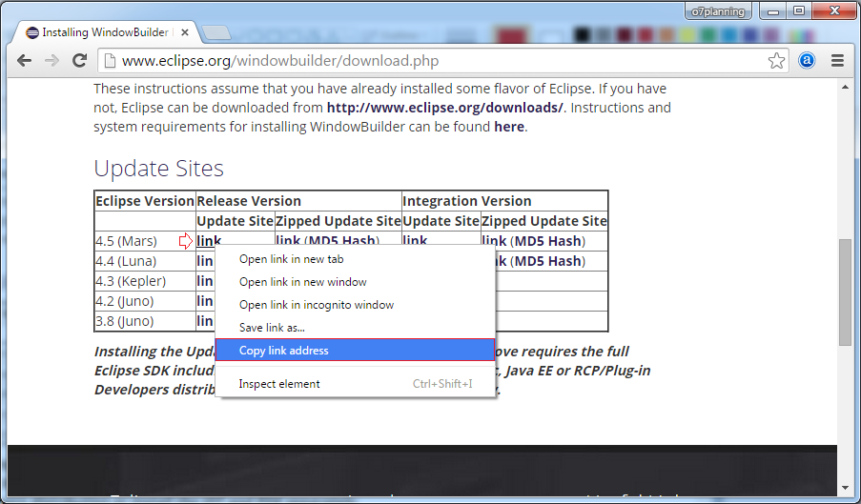This screenshot has width=861, height=504.
Task: Open the 4.5 (Mars) Release Update Site link
Action: click(209, 241)
